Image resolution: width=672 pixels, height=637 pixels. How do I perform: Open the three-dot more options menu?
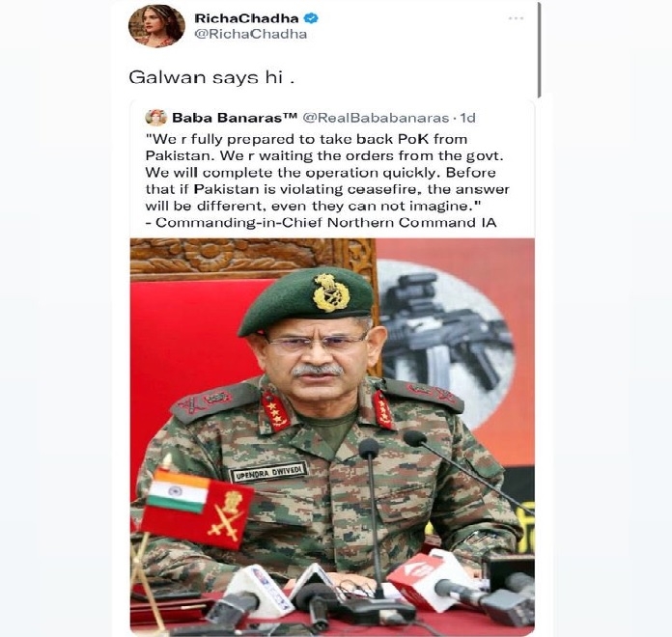pos(516,18)
